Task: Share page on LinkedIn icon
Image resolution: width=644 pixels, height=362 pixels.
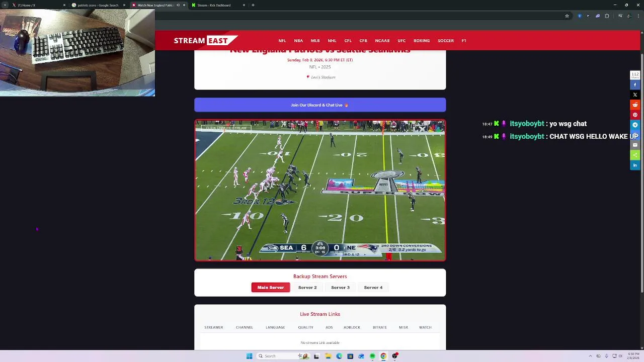Action: click(635, 165)
